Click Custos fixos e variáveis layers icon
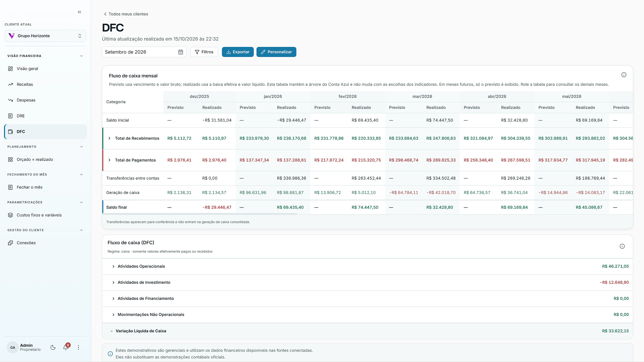Image resolution: width=644 pixels, height=362 pixels. 10,215
